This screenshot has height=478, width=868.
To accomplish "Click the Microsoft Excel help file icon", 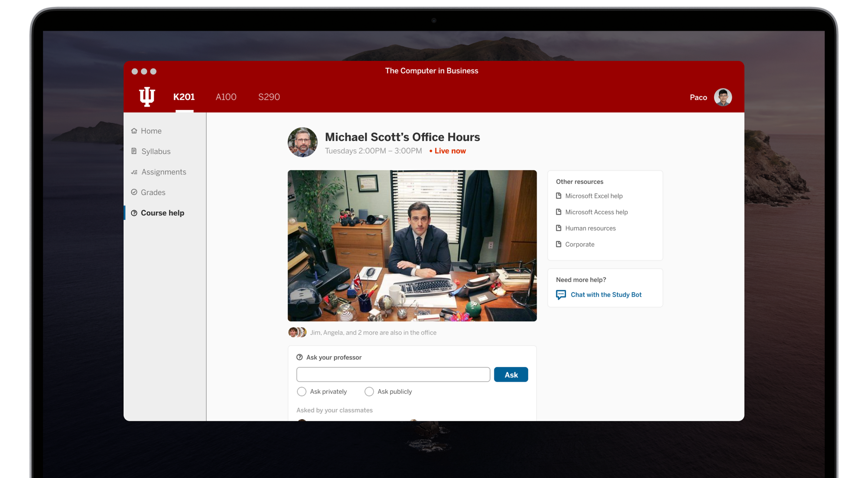I will 558,196.
